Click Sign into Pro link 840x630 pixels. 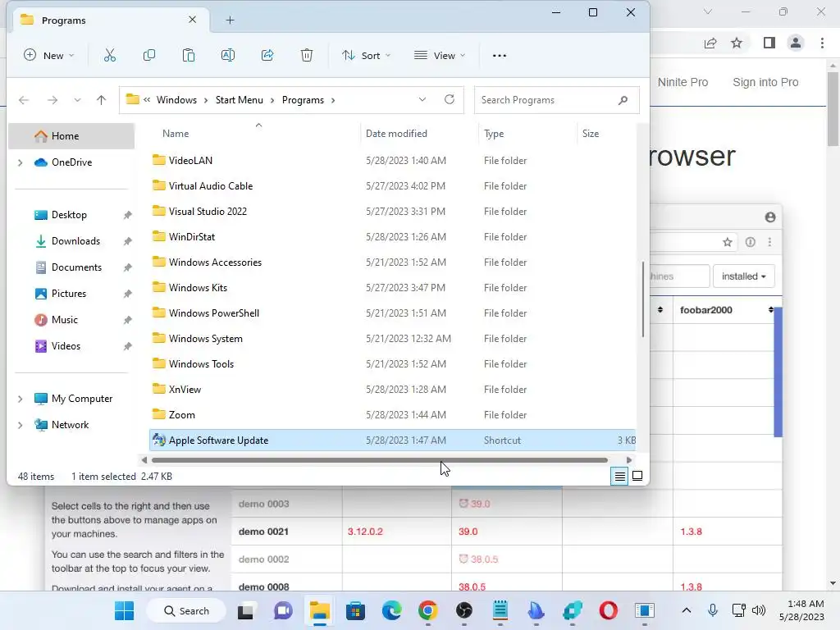(765, 82)
